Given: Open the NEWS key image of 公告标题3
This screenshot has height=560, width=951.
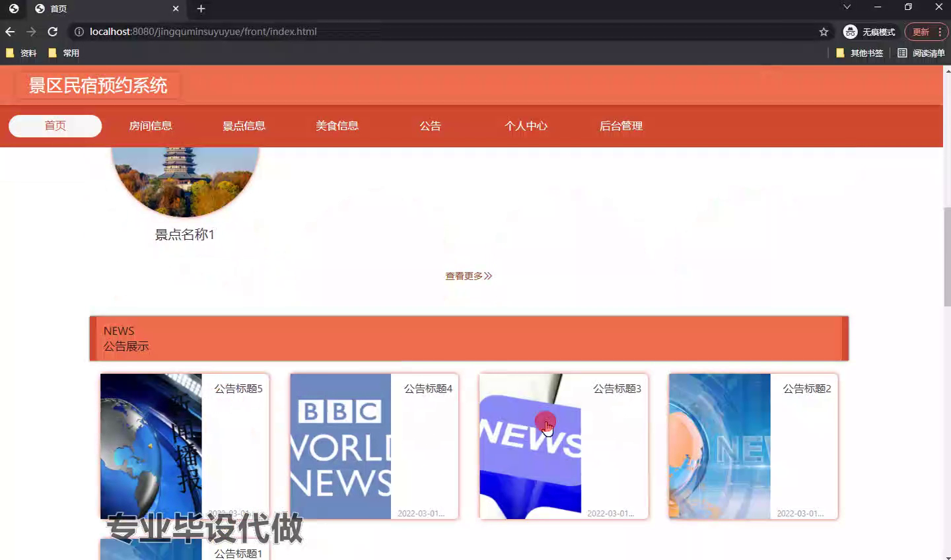Looking at the screenshot, I should (x=530, y=446).
